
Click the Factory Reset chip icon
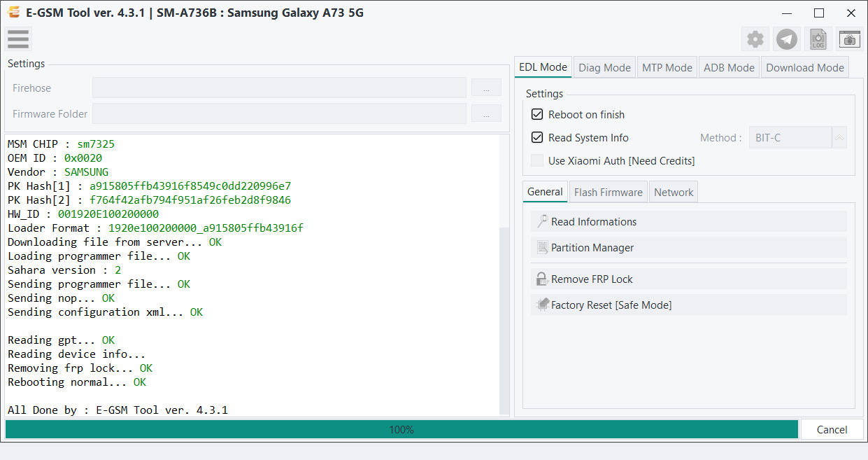[542, 305]
